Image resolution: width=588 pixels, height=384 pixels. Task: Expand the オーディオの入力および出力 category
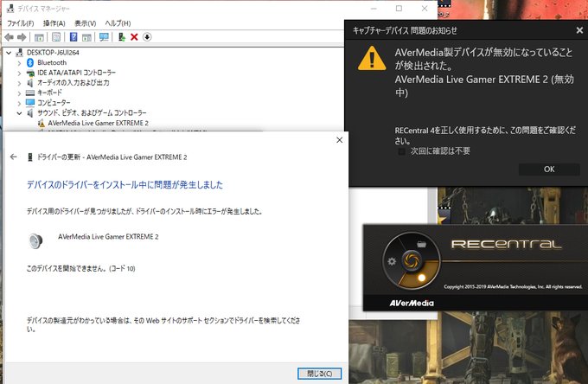coord(19,83)
